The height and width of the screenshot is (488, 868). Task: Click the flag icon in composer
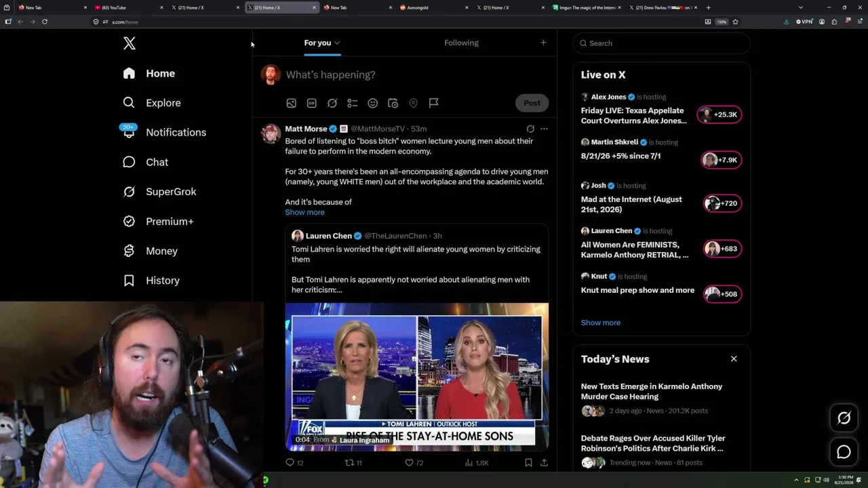(433, 103)
